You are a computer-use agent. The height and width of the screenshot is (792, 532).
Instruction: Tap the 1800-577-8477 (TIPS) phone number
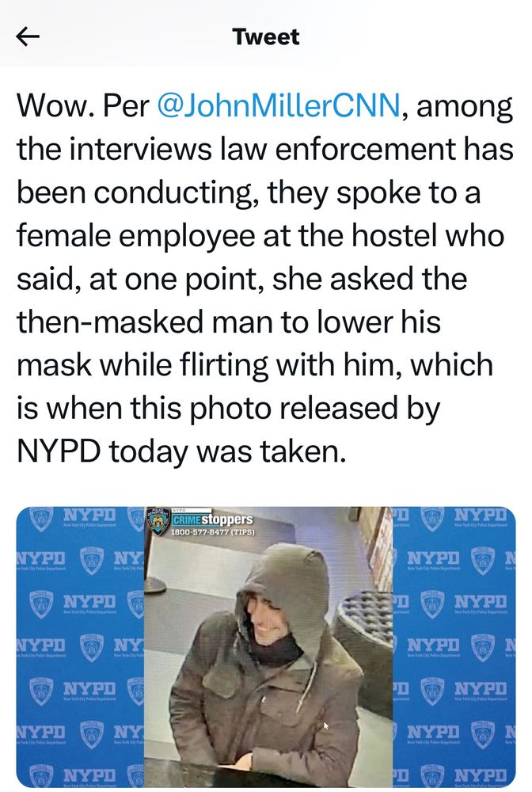[x=212, y=532]
